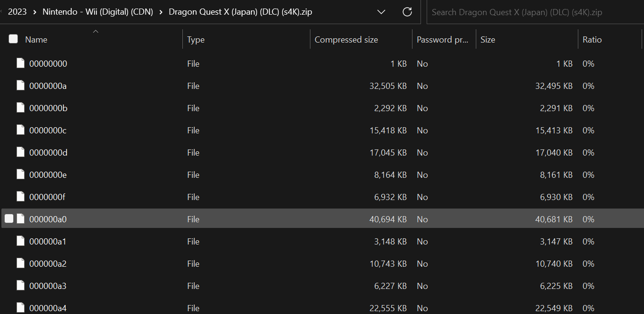Click the file icon of 0000000c
644x314 pixels.
pyautogui.click(x=20, y=130)
